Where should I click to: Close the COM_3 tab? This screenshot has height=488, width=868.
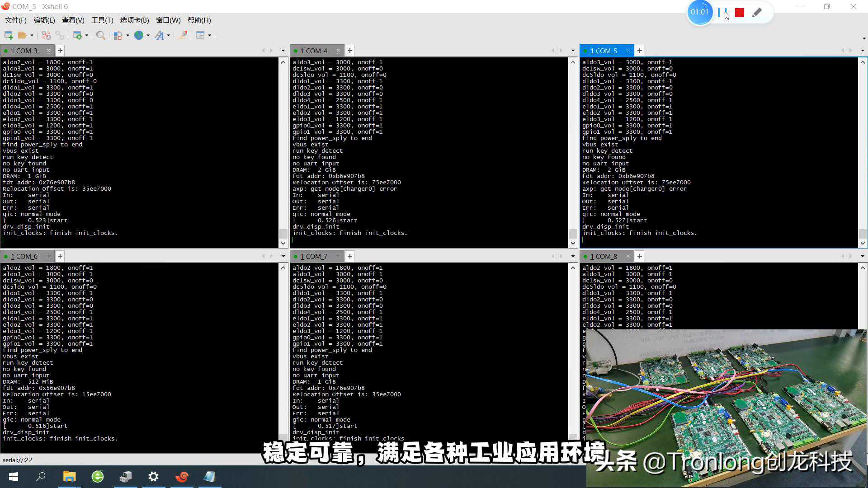click(48, 51)
